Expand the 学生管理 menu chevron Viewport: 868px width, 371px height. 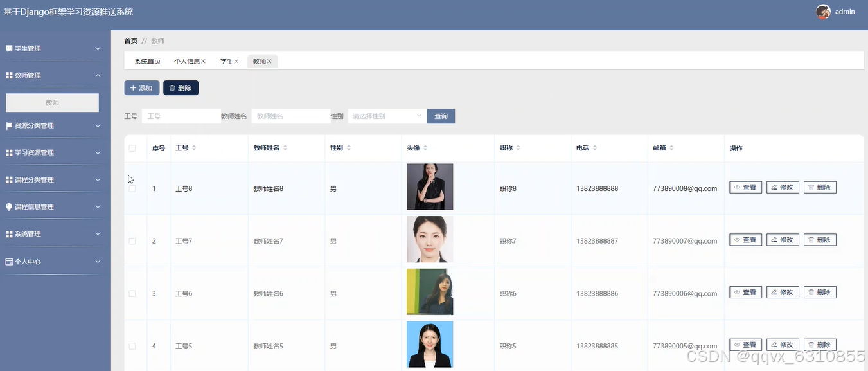[x=98, y=48]
